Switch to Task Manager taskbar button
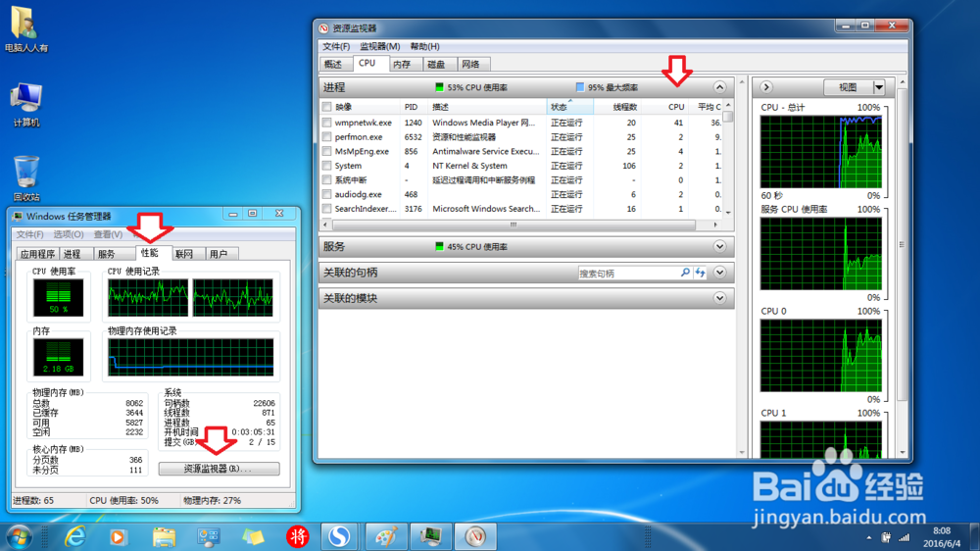The image size is (980, 551). pyautogui.click(x=430, y=536)
